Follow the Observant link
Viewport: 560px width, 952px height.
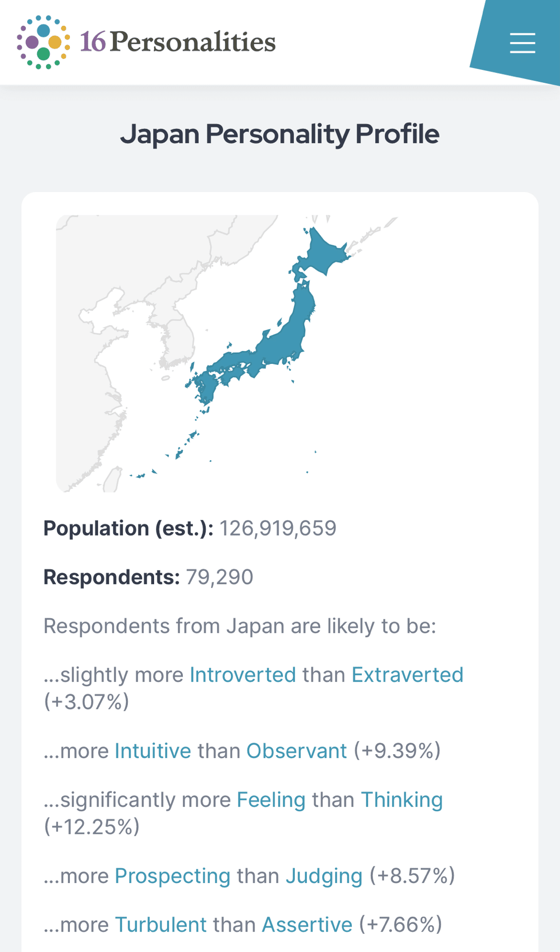click(296, 751)
